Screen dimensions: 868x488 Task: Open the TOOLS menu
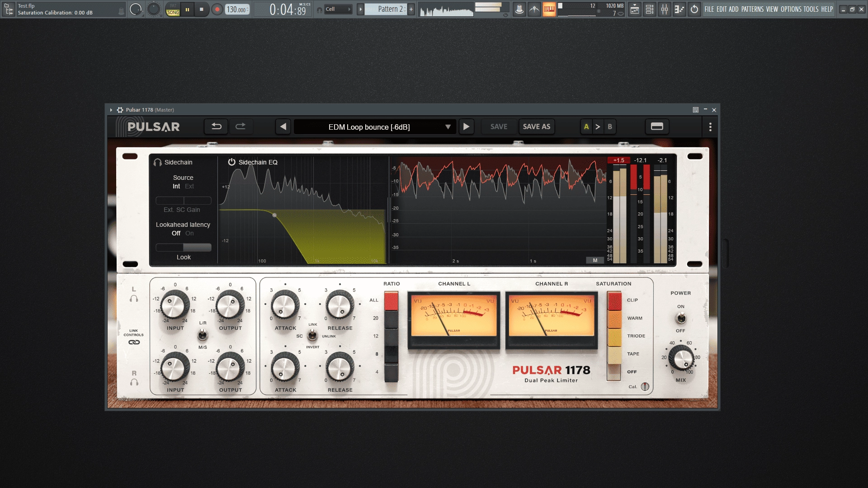point(811,9)
